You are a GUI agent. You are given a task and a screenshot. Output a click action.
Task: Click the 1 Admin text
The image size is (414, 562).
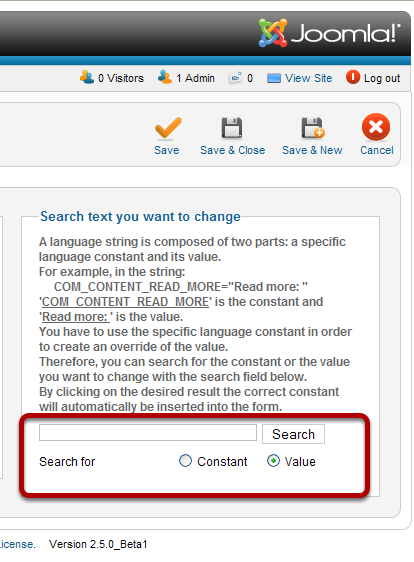[195, 78]
